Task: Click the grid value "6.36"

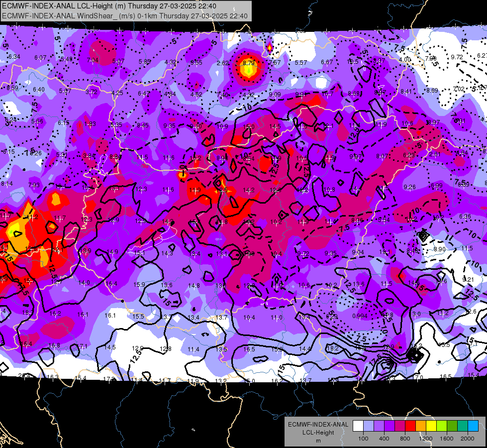Action: click(465, 217)
